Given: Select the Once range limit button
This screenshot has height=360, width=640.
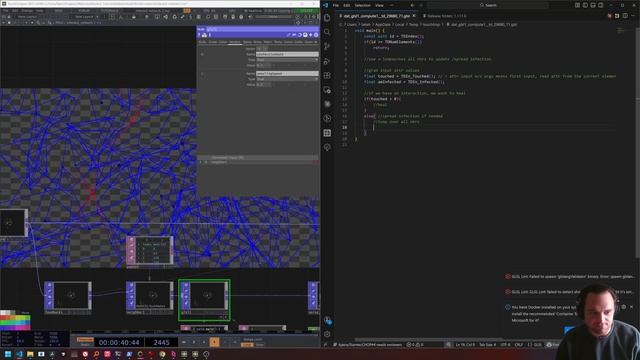Looking at the screenshot, I should (260, 344).
